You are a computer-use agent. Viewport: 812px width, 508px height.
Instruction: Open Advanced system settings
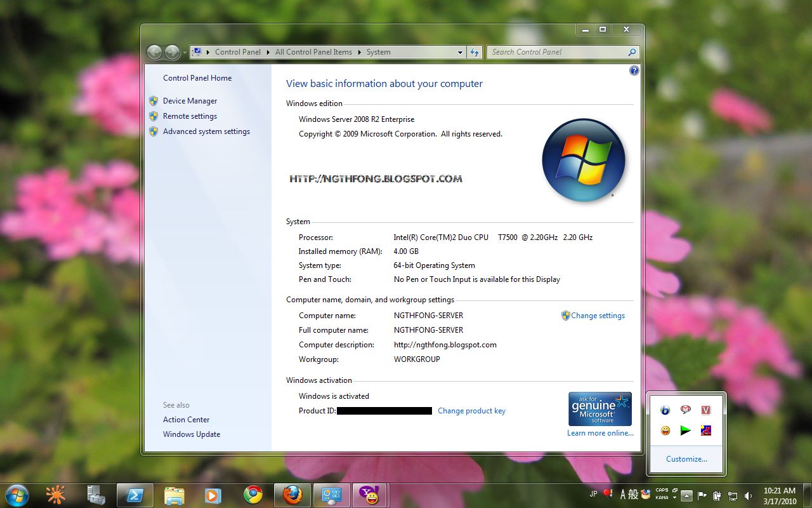[x=206, y=131]
